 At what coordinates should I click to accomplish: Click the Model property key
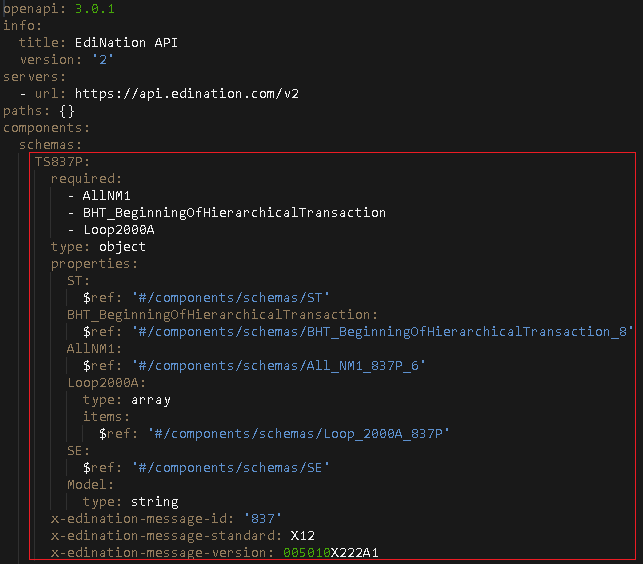[90, 485]
